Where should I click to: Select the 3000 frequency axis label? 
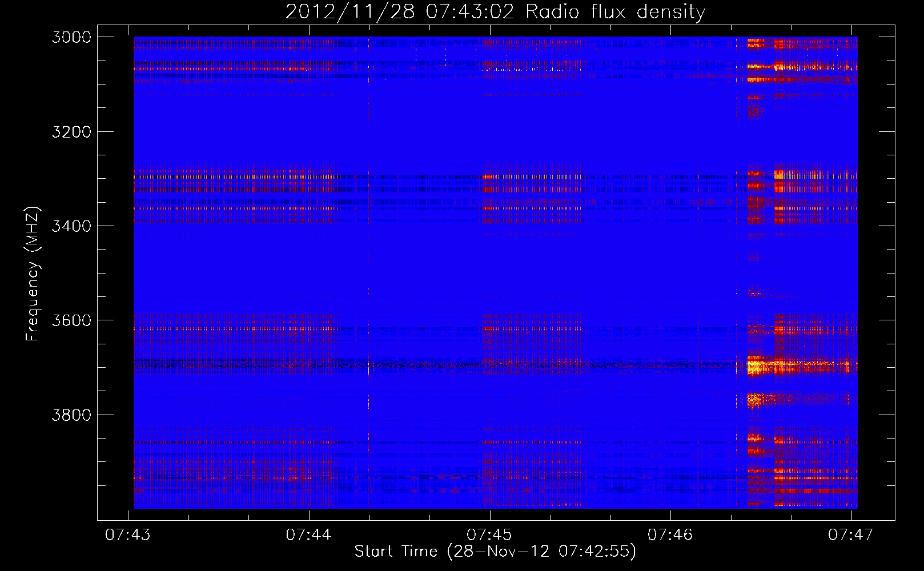71,37
